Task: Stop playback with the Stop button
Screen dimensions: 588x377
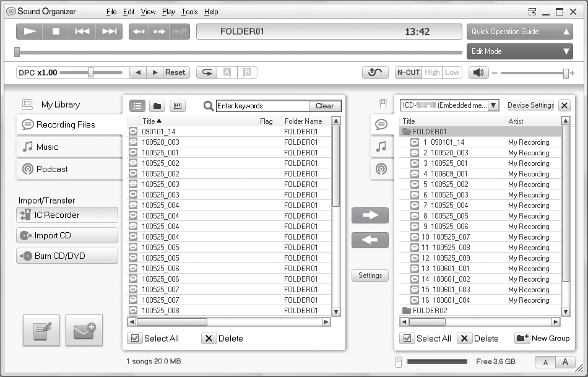Action: point(56,32)
